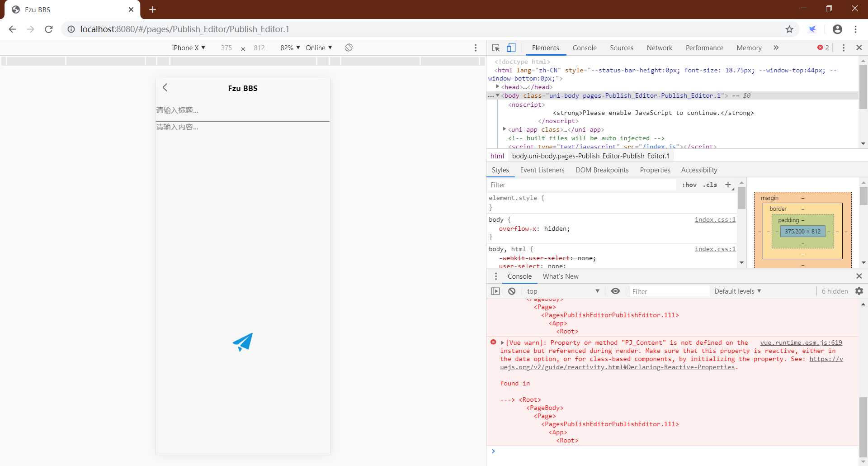Click the console Filter input
The height and width of the screenshot is (466, 868).
pyautogui.click(x=669, y=291)
